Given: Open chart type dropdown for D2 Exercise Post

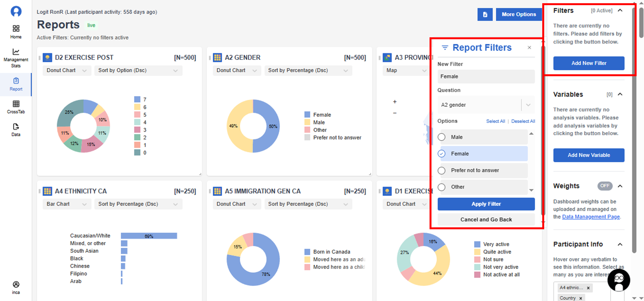Looking at the screenshot, I should click(66, 70).
